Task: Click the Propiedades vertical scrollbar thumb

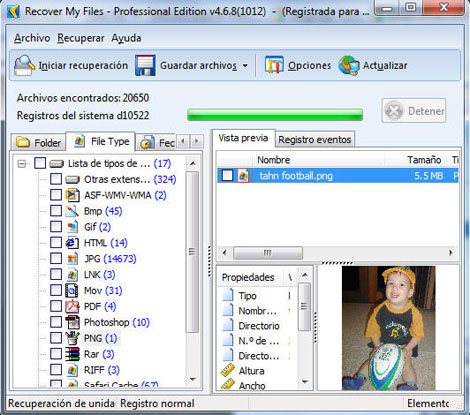Action: [x=305, y=307]
